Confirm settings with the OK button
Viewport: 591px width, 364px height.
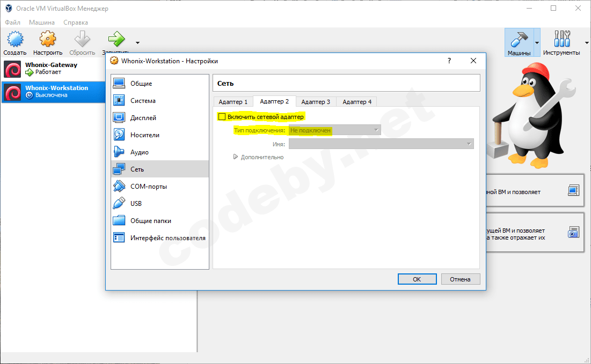point(417,279)
